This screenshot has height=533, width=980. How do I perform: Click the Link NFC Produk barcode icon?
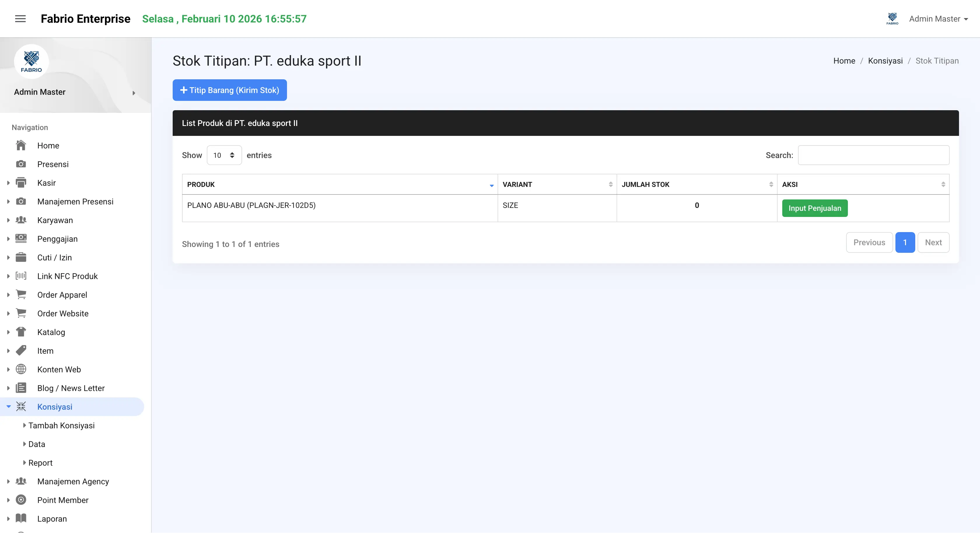coord(21,276)
